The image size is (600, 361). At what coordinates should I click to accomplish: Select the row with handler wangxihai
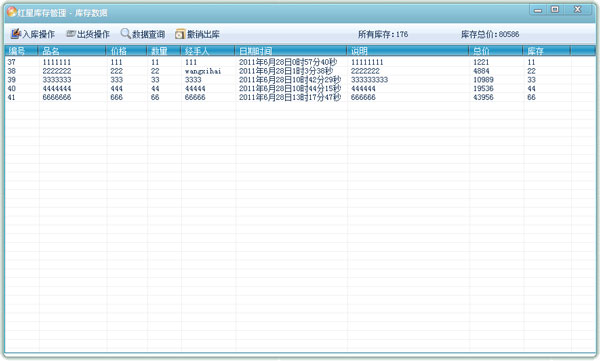coord(300,71)
